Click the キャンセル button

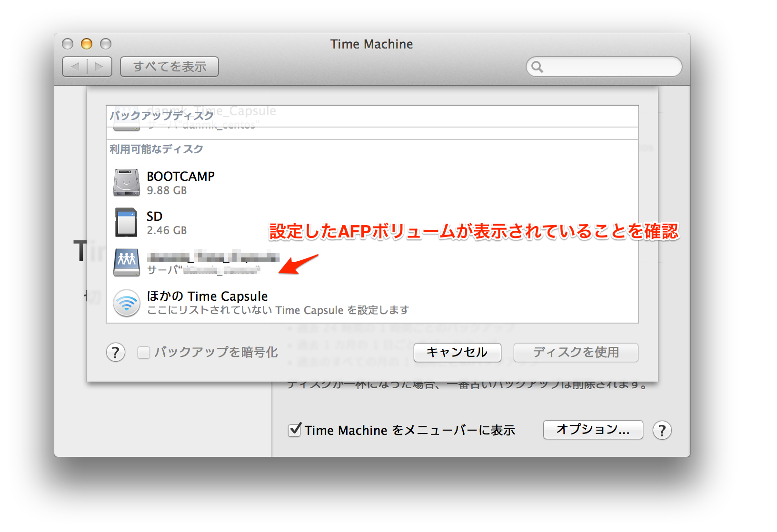[x=457, y=353]
